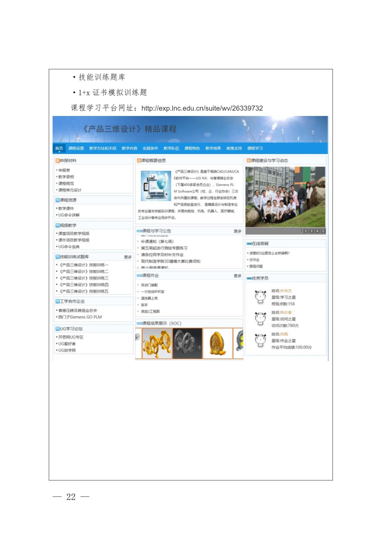Screen dimensions: 392x554
Task: Open the UG命令宝典 link
Action: click(69, 247)
